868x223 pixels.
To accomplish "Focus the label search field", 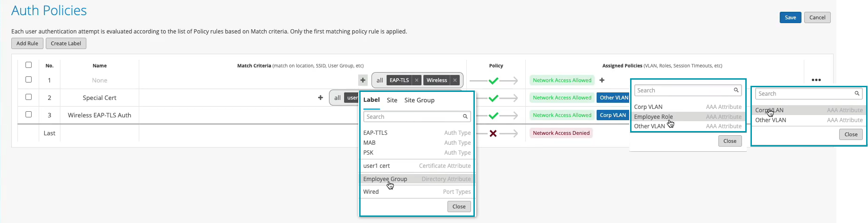I will pyautogui.click(x=413, y=116).
